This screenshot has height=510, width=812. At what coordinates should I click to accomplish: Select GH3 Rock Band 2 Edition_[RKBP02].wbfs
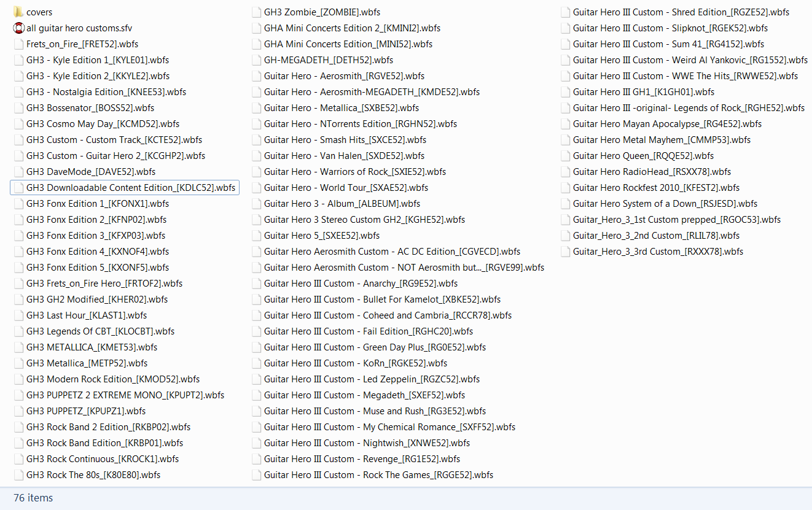coord(109,427)
